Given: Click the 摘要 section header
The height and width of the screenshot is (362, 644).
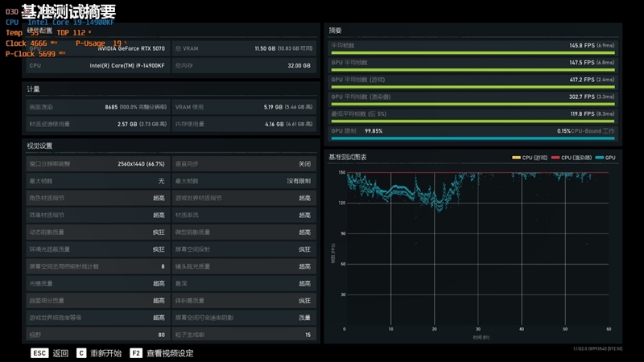Looking at the screenshot, I should (x=336, y=31).
